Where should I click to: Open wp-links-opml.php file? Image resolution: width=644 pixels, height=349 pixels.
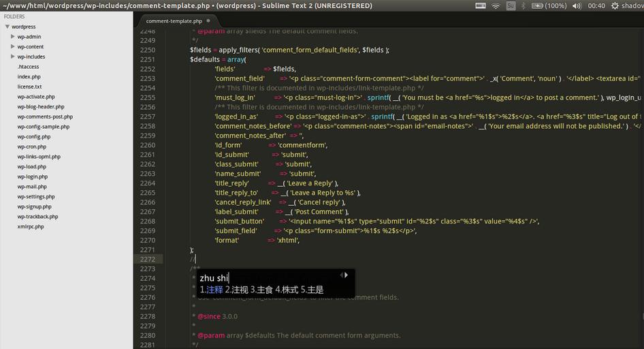[39, 157]
